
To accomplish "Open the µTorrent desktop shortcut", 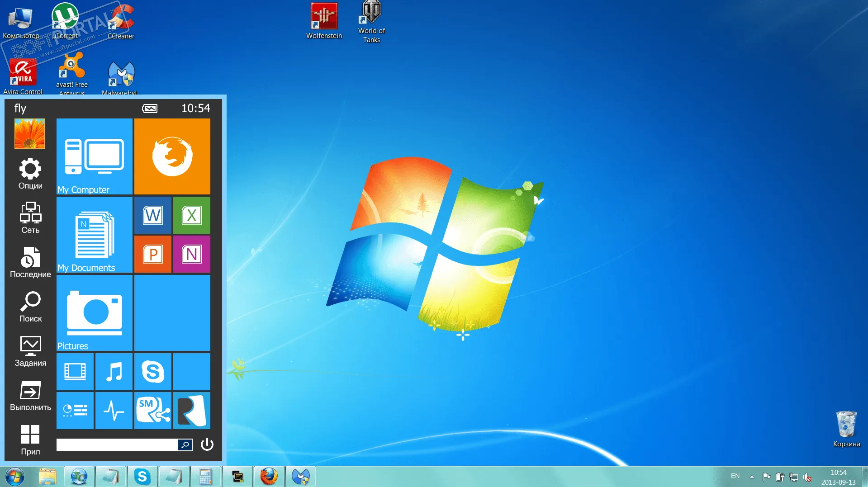I will point(65,21).
